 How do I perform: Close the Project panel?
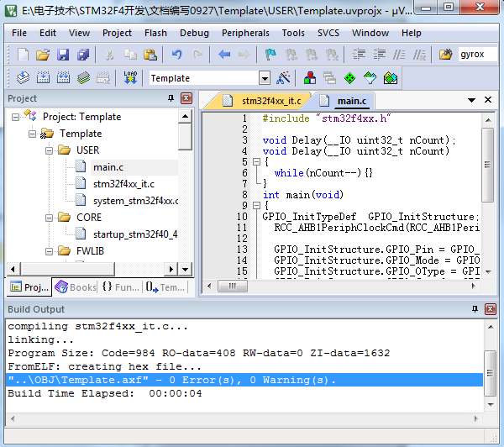click(186, 98)
